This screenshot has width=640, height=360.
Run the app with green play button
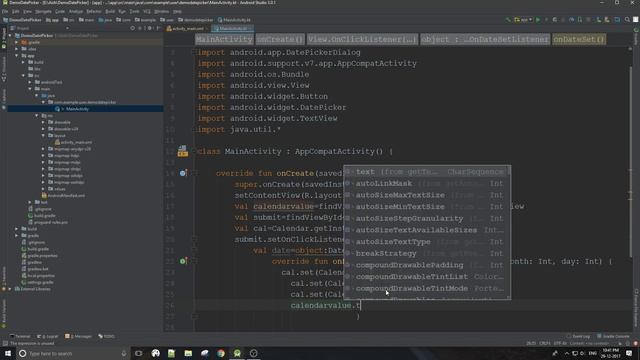click(x=538, y=20)
